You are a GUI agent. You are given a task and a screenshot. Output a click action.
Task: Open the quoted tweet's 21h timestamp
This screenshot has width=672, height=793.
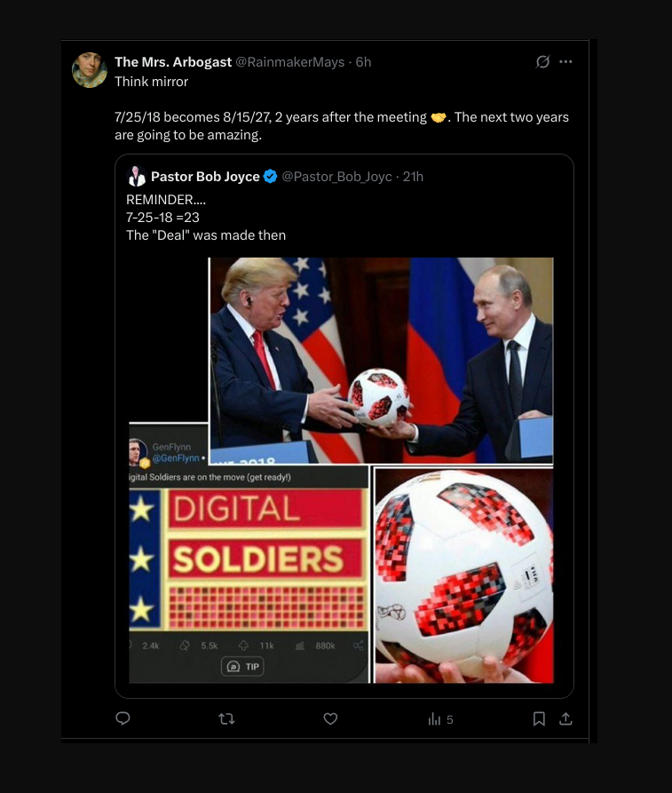pos(413,177)
